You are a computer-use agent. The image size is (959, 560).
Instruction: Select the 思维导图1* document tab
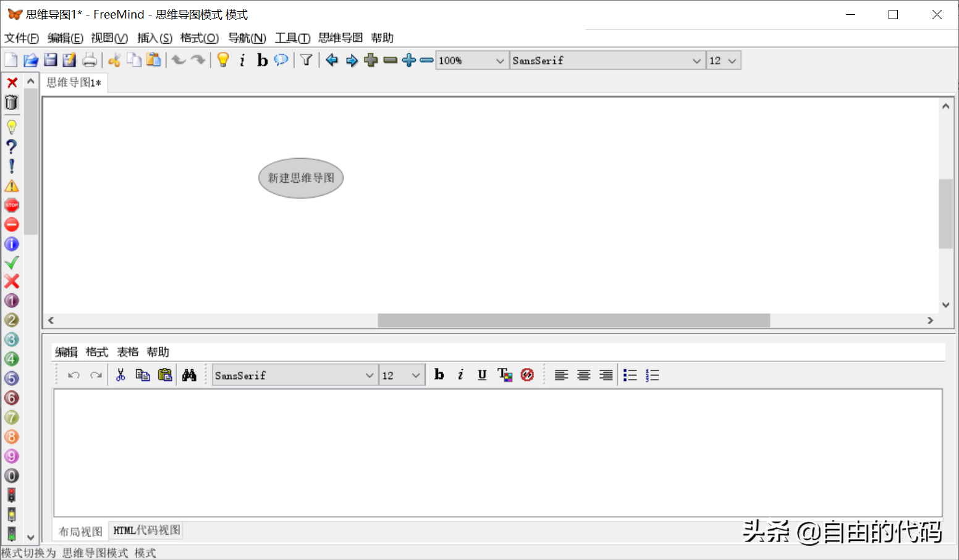point(74,83)
